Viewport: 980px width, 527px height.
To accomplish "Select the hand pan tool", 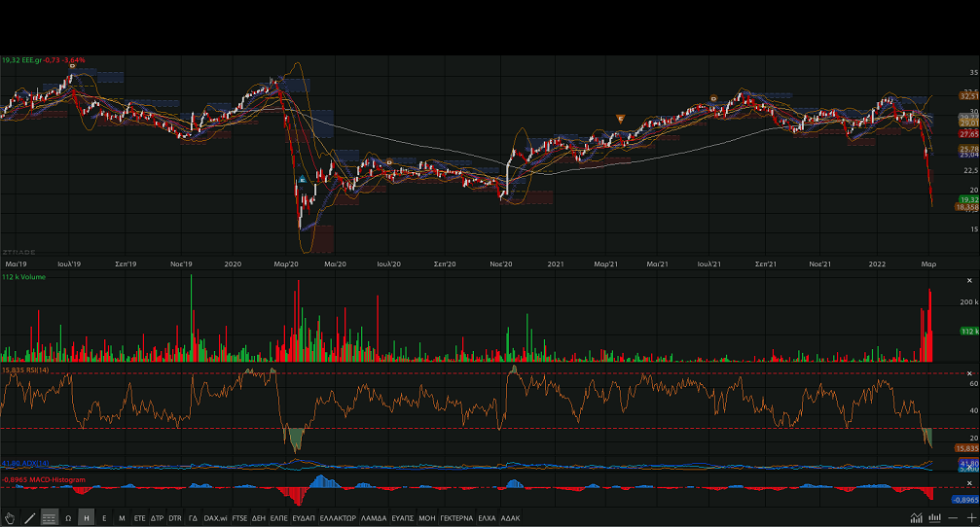I will [10, 518].
